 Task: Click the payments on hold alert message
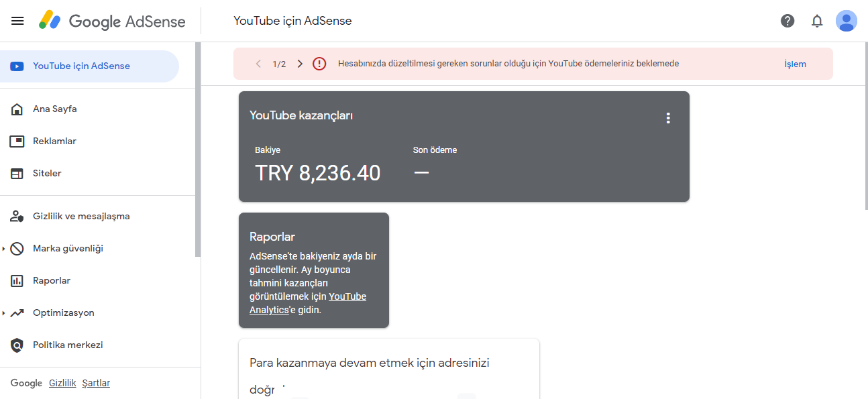pyautogui.click(x=508, y=64)
